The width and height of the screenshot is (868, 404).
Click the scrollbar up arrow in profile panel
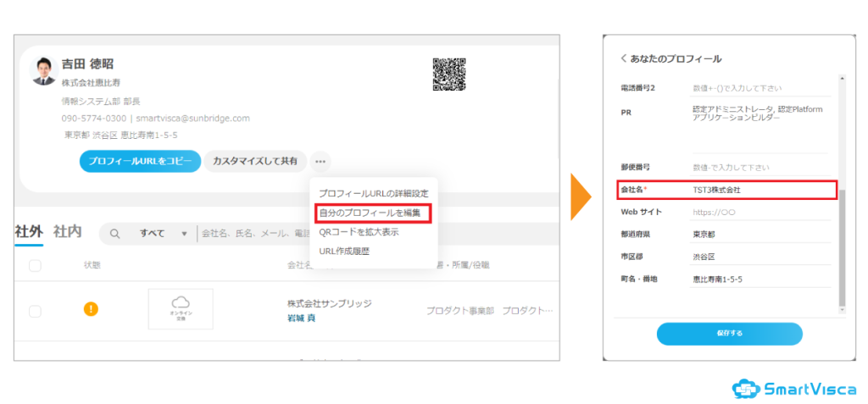[843, 79]
